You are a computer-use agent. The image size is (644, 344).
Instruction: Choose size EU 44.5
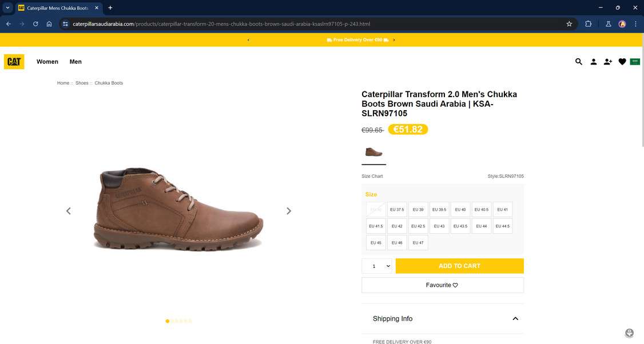503,226
